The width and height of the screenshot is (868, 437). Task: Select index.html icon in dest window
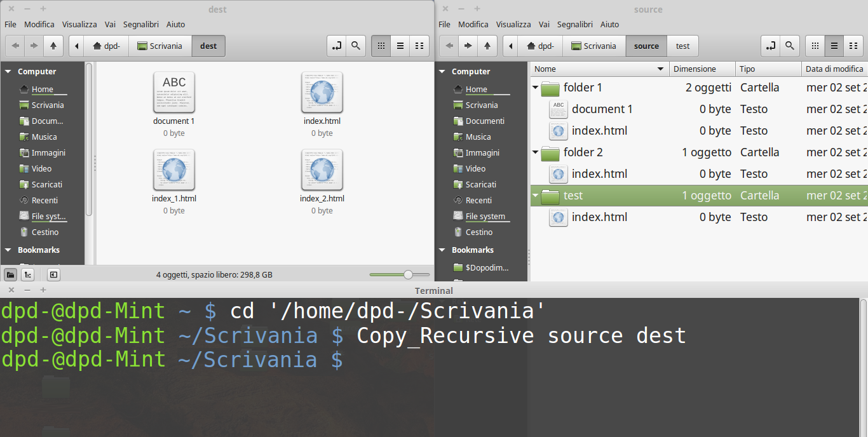[322, 91]
